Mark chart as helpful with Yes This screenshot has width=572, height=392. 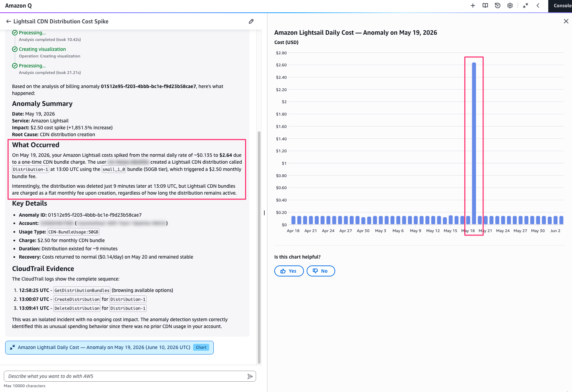[289, 271]
